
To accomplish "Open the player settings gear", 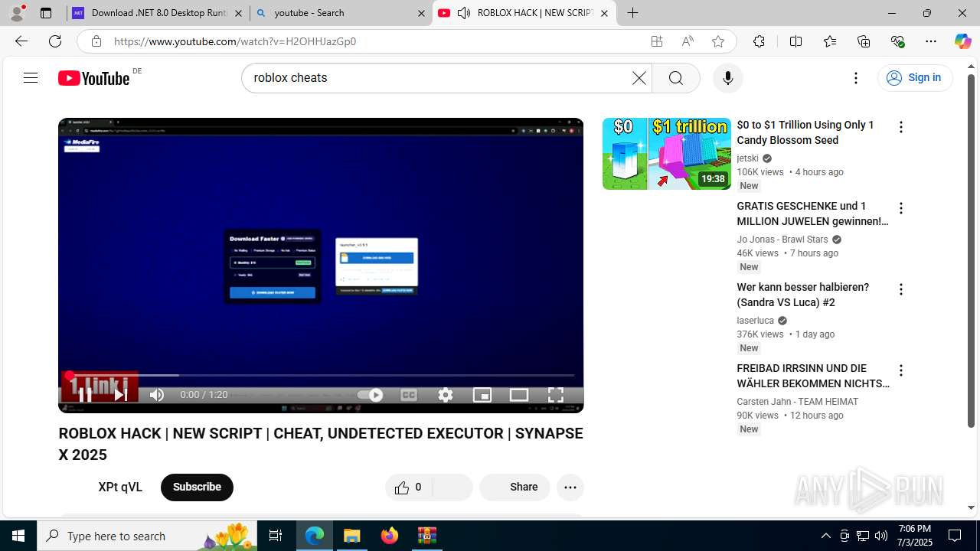I will click(446, 395).
